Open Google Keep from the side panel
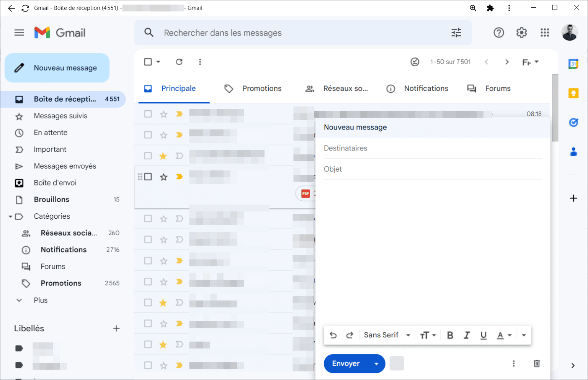Viewport: 588px width, 380px height. click(x=573, y=93)
